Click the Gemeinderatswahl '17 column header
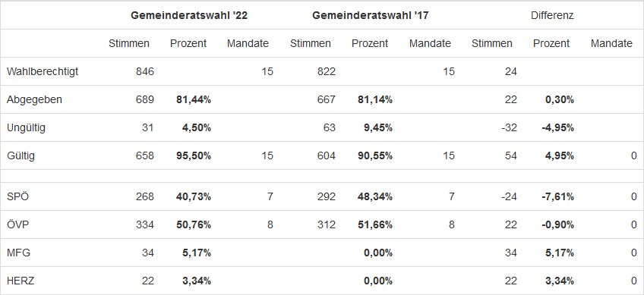The height and width of the screenshot is (295, 644). [x=371, y=16]
